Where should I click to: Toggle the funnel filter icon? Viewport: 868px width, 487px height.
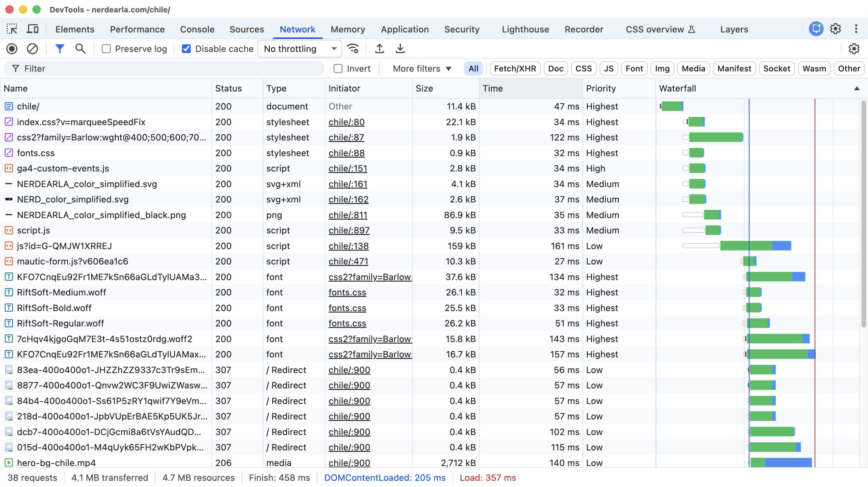[60, 49]
